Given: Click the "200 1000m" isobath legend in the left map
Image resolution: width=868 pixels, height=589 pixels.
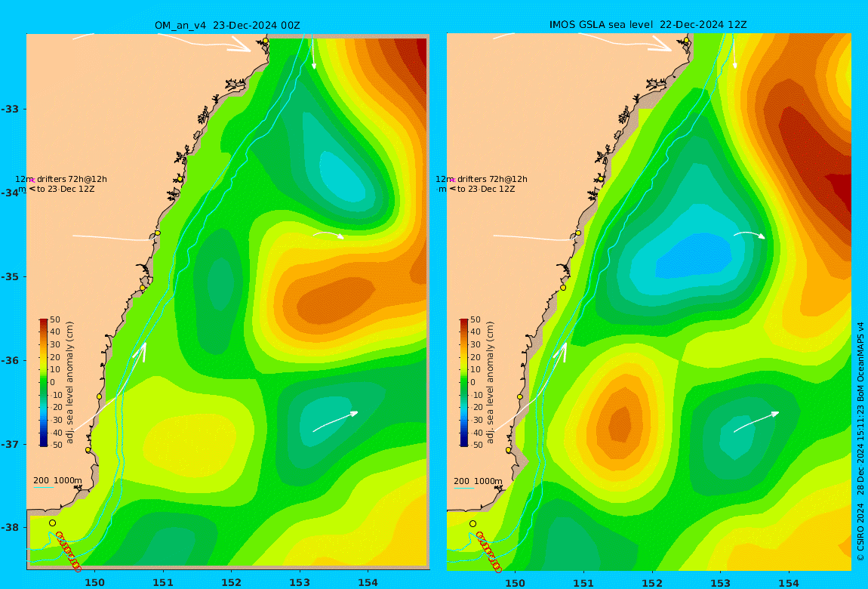Looking at the screenshot, I should coord(57,481).
